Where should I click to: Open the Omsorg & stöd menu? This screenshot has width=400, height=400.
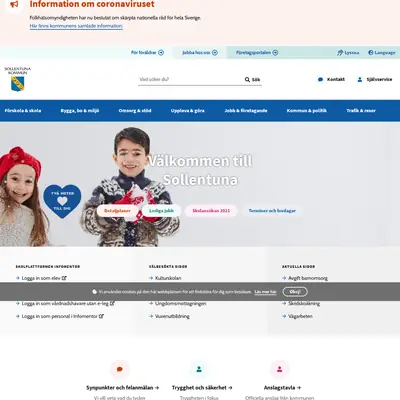tap(135, 111)
